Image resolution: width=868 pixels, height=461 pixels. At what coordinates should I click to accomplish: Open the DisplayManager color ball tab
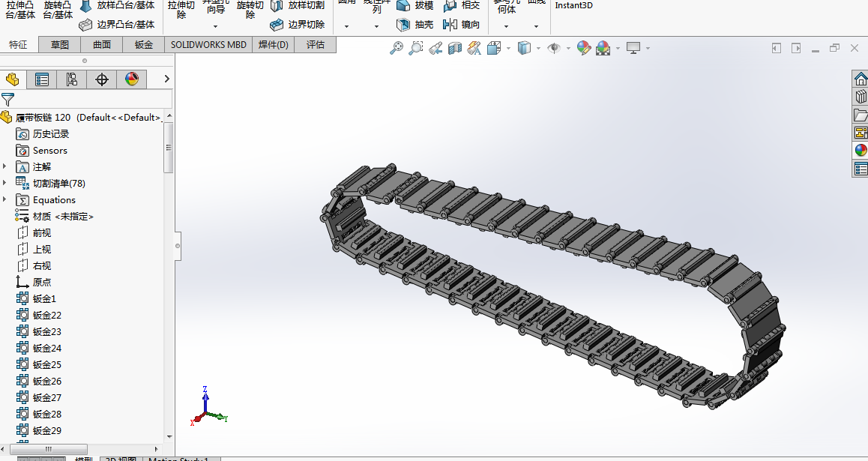tap(132, 79)
